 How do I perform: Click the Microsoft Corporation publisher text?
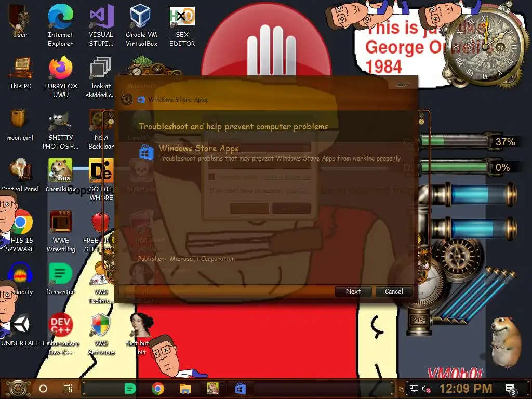[202, 259]
